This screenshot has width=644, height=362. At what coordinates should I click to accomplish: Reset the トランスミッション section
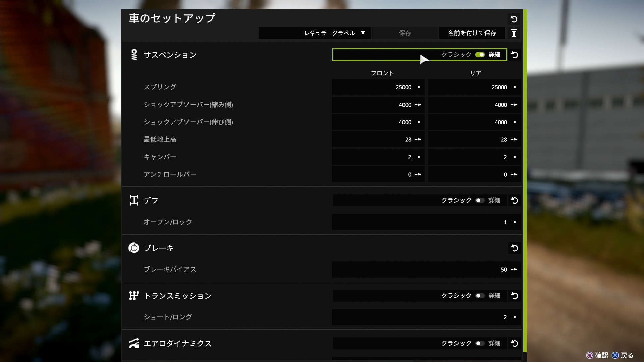(514, 296)
